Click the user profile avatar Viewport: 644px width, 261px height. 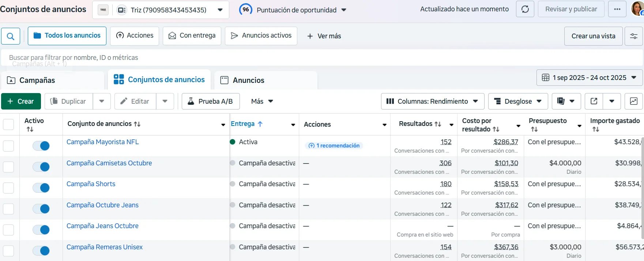point(638,9)
